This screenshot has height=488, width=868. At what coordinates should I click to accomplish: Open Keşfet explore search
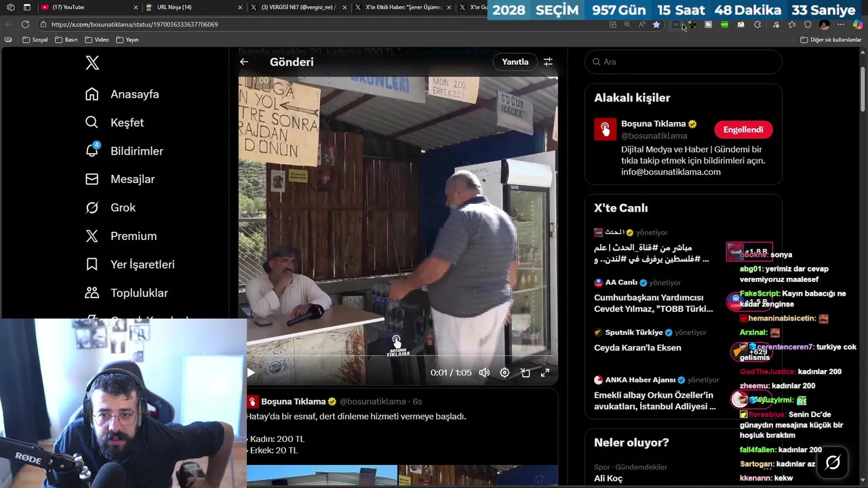[x=115, y=123]
